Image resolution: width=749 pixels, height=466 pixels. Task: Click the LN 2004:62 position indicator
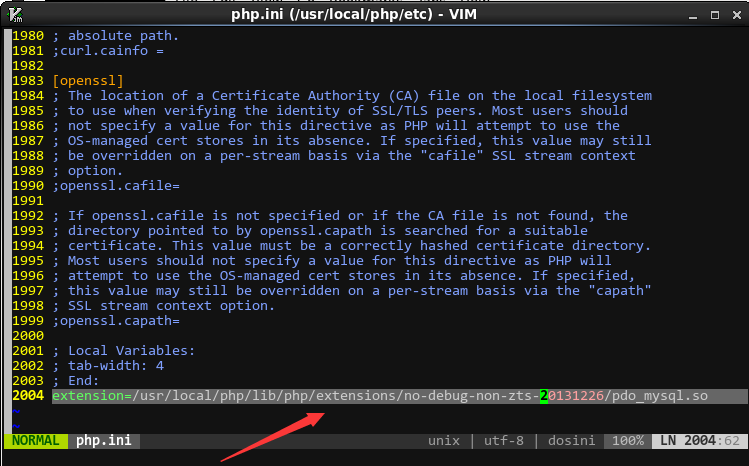697,441
